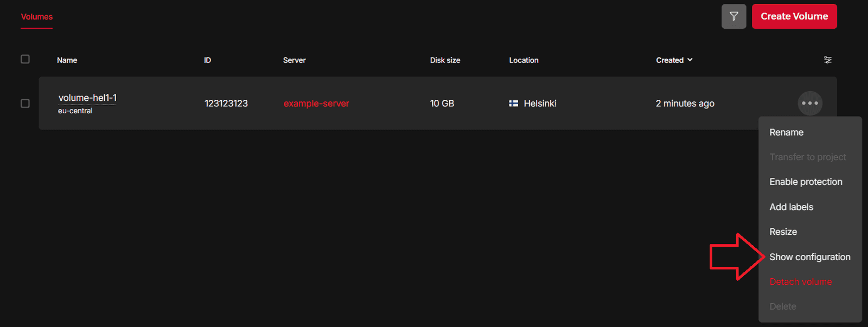This screenshot has width=868, height=327.
Task: Select Add labels menu entry
Action: coord(791,207)
